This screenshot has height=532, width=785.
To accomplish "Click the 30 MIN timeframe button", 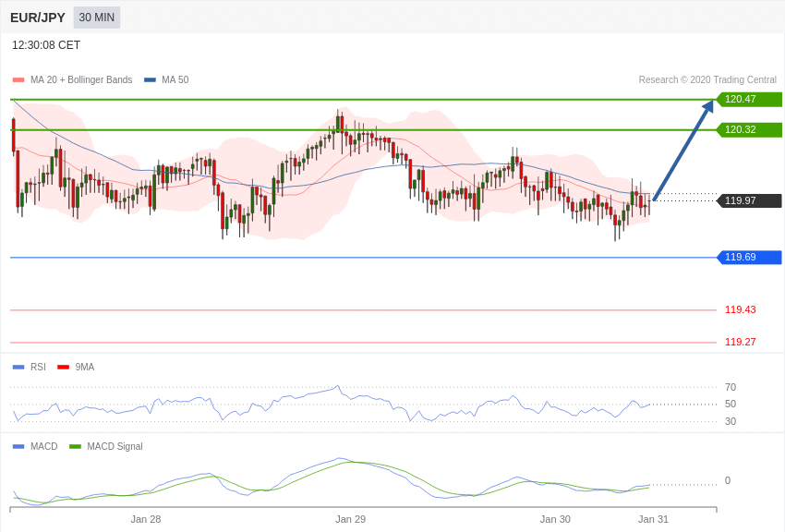I will [x=97, y=18].
